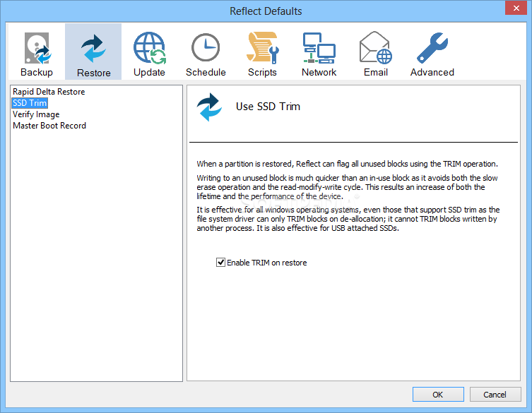
Task: Select Rapid Delta Restore in list
Action: click(x=49, y=92)
